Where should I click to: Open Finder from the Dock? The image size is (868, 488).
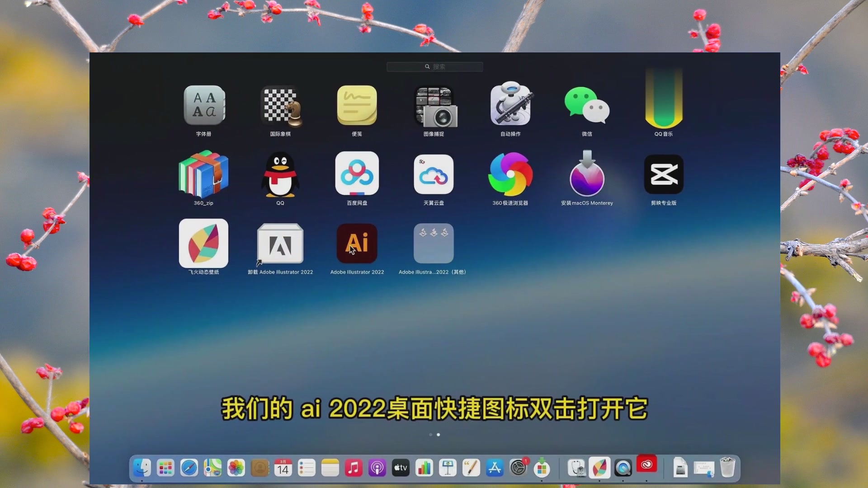pos(142,468)
